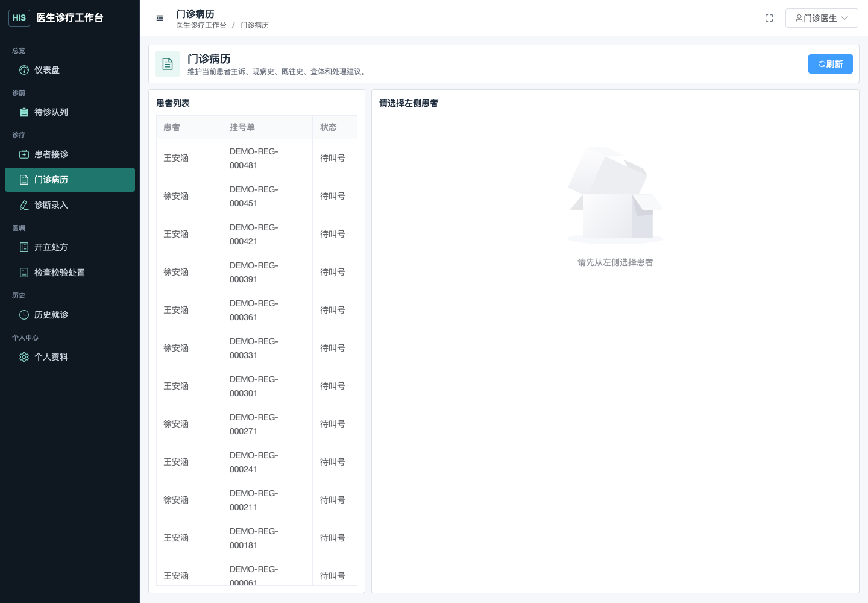868x603 pixels.
Task: Select registration DEMO-REG-000481 cell
Action: tap(268, 158)
